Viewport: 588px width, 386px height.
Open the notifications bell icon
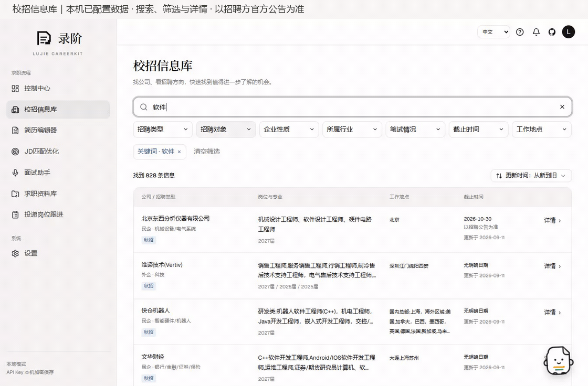pos(536,32)
